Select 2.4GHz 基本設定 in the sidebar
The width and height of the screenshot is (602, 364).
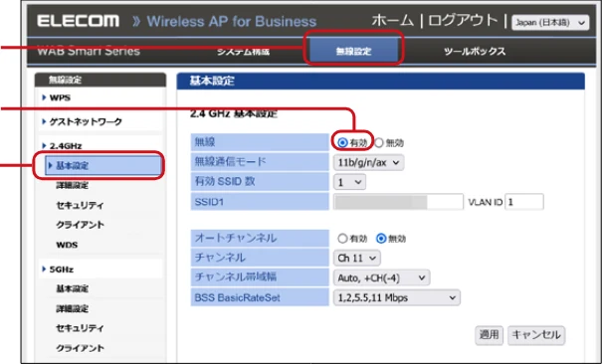(102, 166)
